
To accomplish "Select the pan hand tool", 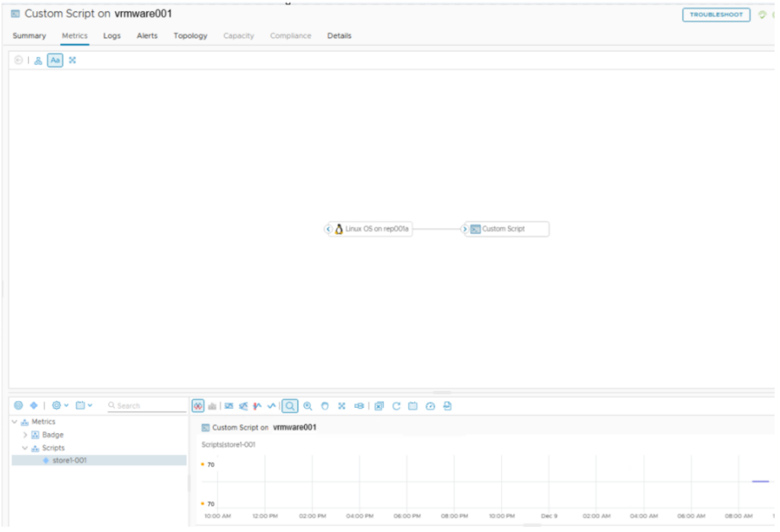I will [x=324, y=406].
